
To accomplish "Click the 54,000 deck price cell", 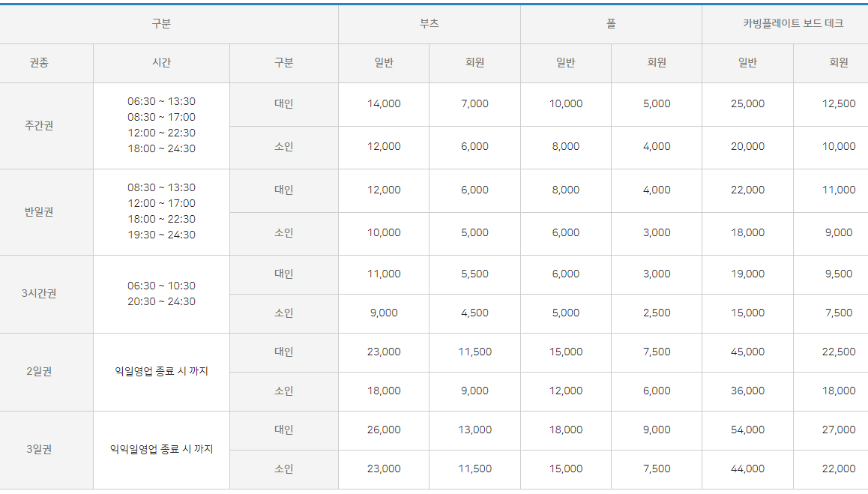I will coord(747,430).
